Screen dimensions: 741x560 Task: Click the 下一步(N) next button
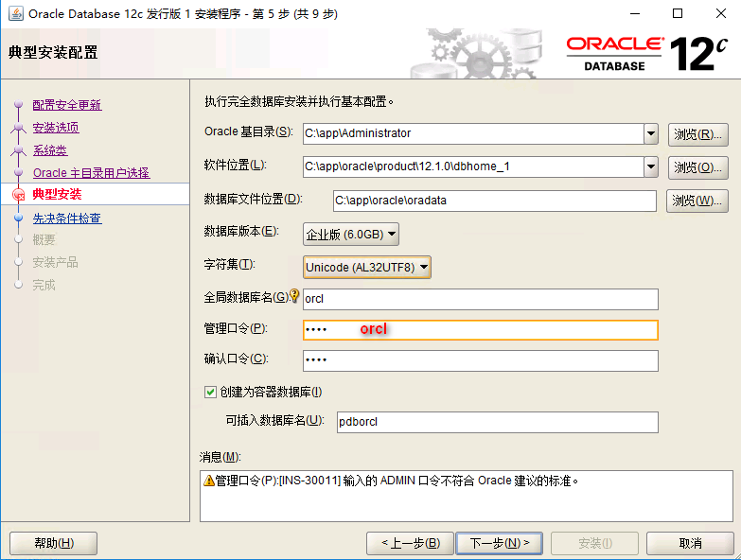pos(499,543)
